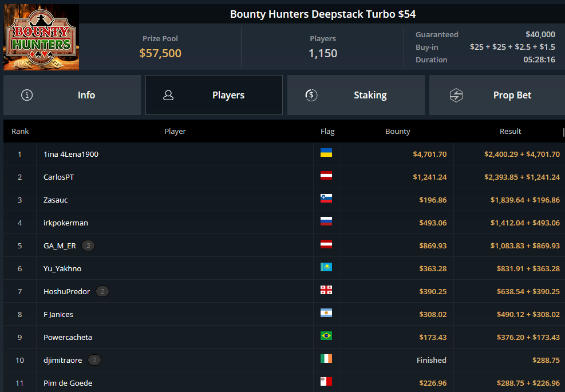Sort by Flag column header
Screen dimensions: 565x392
(327, 132)
